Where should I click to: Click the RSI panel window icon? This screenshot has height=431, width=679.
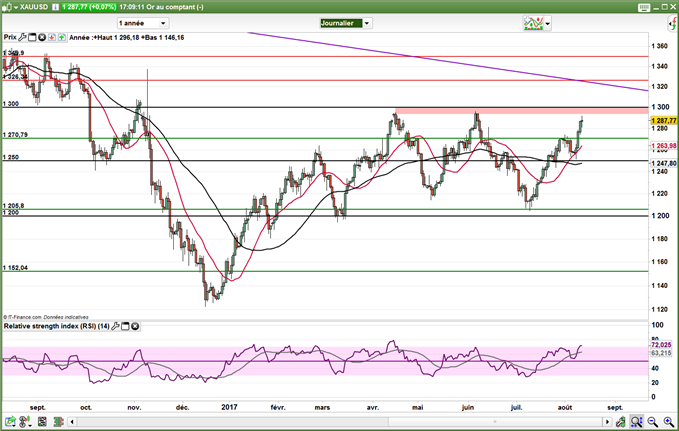point(125,326)
